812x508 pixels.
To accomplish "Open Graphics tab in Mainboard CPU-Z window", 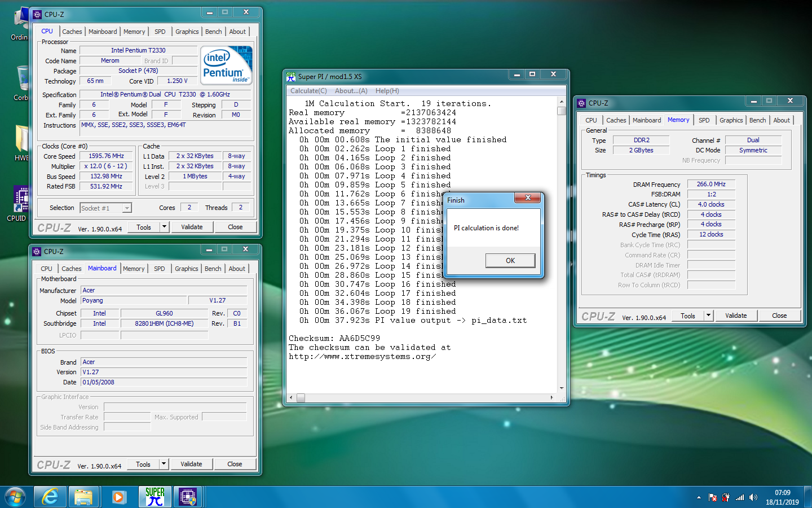I will pos(187,269).
